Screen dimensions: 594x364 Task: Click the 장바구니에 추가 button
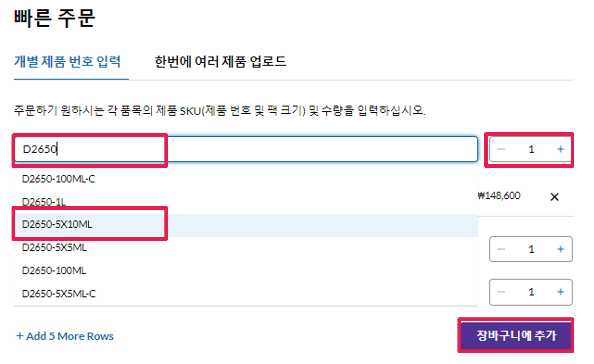[x=516, y=336]
